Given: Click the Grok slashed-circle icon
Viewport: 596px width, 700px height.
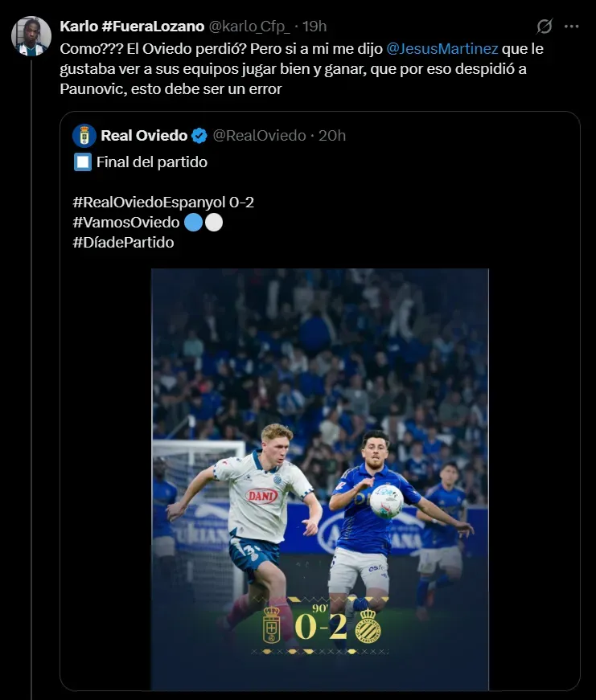Looking at the screenshot, I should (x=545, y=27).
